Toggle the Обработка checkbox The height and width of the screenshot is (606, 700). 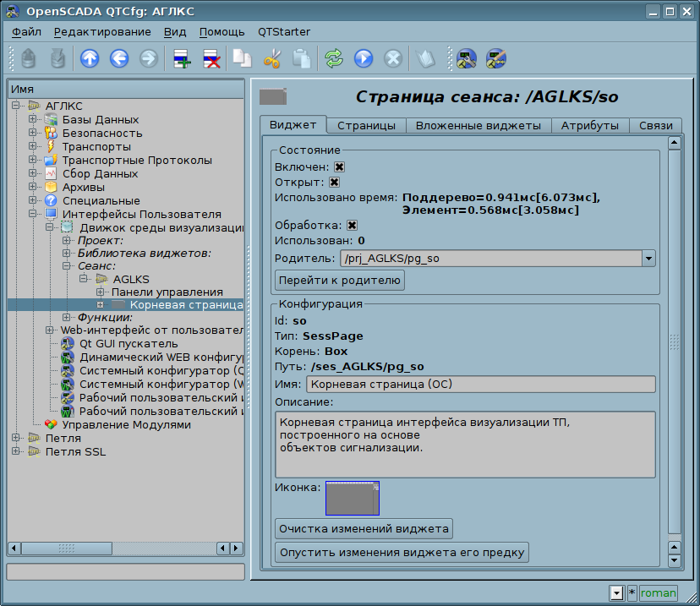[x=352, y=226]
